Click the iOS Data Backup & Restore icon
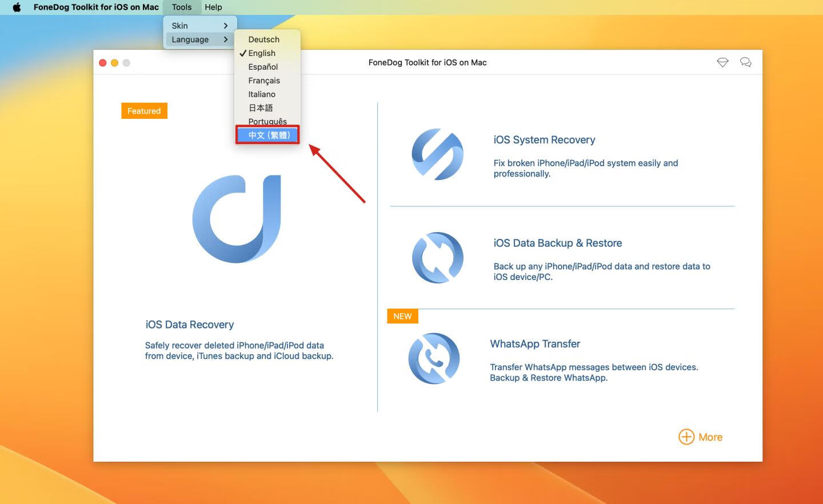The height and width of the screenshot is (504, 823). (x=438, y=258)
